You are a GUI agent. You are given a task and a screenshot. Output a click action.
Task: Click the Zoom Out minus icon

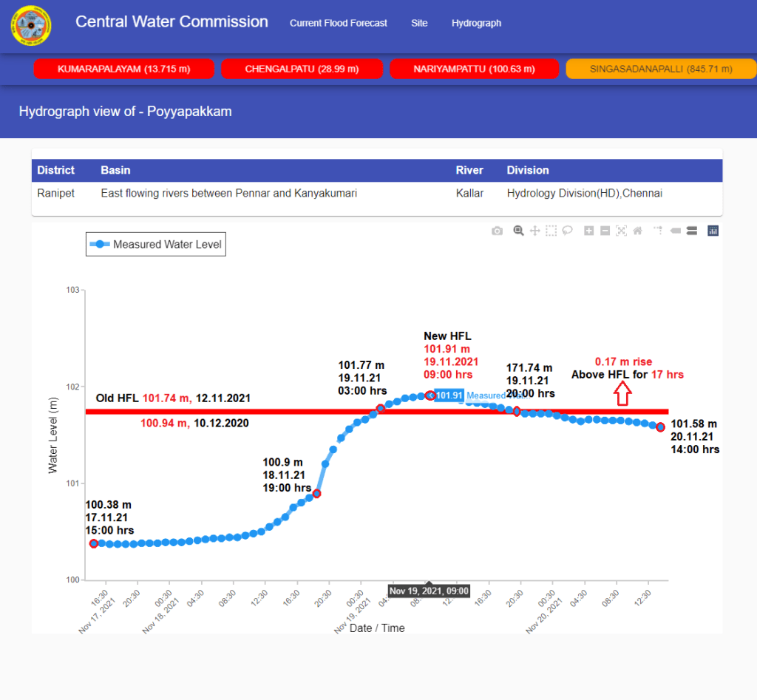coord(605,231)
